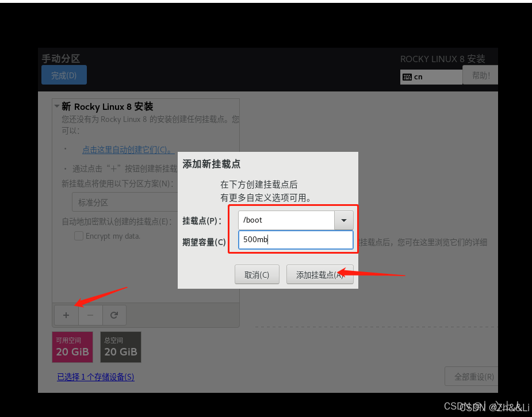Image resolution: width=532 pixels, height=417 pixels.
Task: Click the 挂载点(P) label
Action: click(x=202, y=221)
